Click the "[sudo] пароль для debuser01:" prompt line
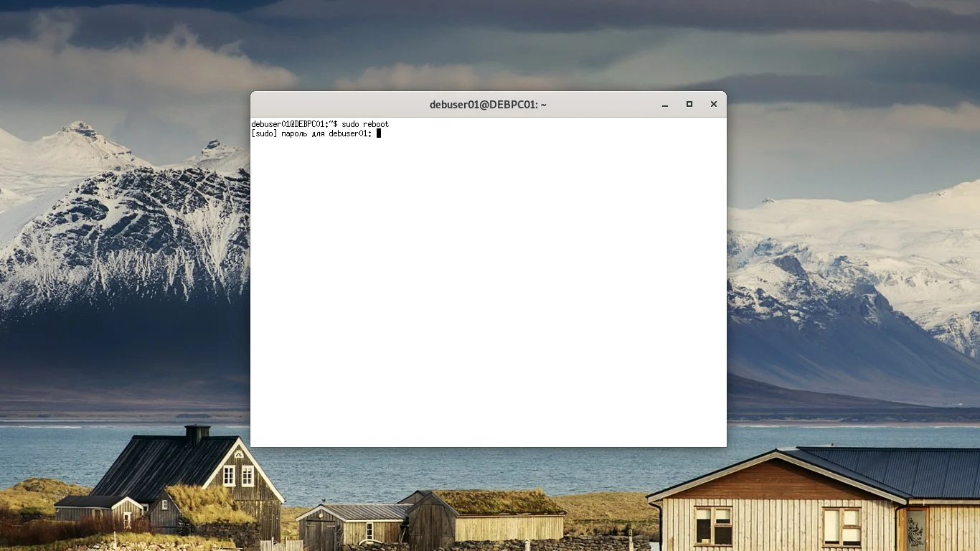 (312, 133)
